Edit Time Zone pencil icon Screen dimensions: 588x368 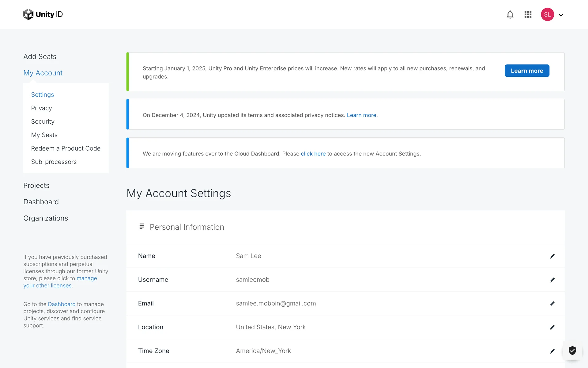tap(552, 351)
